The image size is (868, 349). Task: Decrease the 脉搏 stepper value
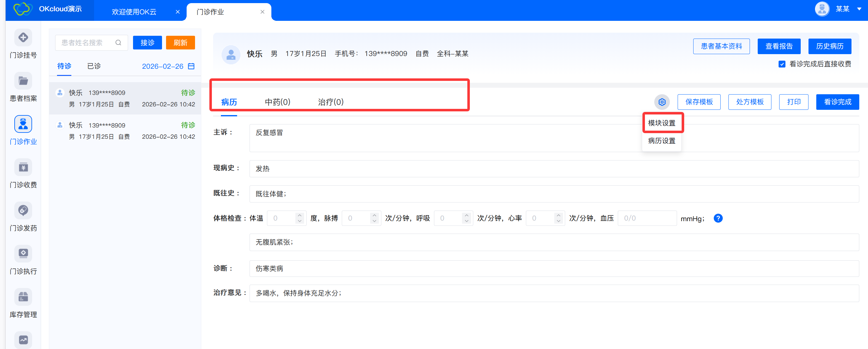pyautogui.click(x=374, y=221)
